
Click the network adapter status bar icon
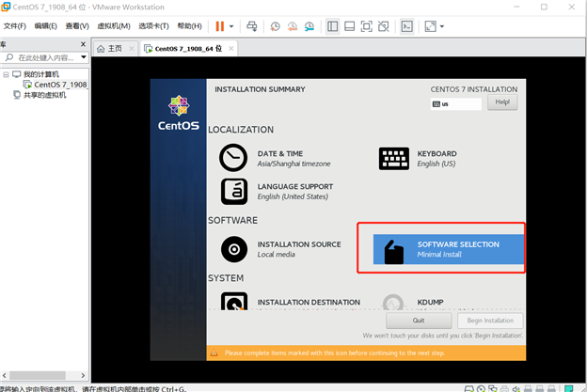tap(493, 389)
